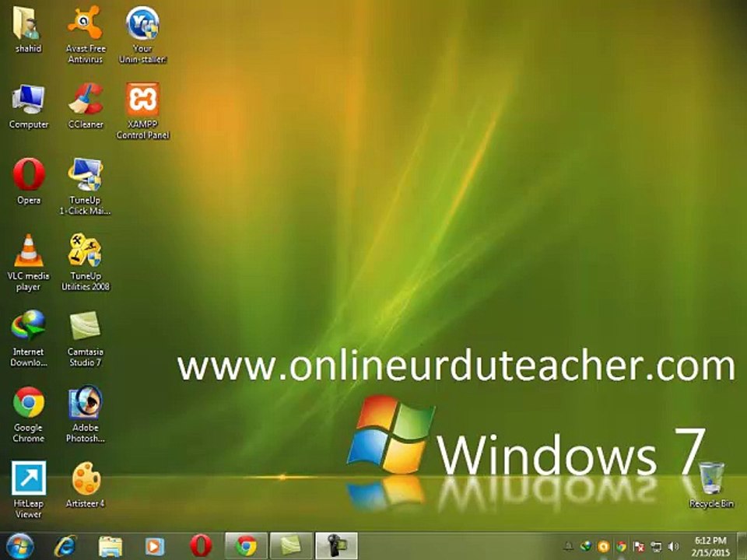Switch to Camtasia Studio taskbar button
747x560 pixels.
click(291, 546)
